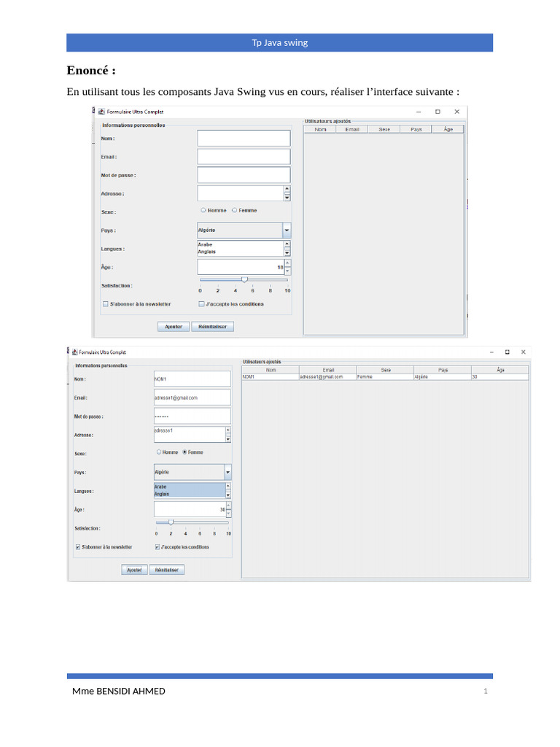Click the Pays column header of the empty table
This screenshot has height=747, width=560.
[416, 130]
